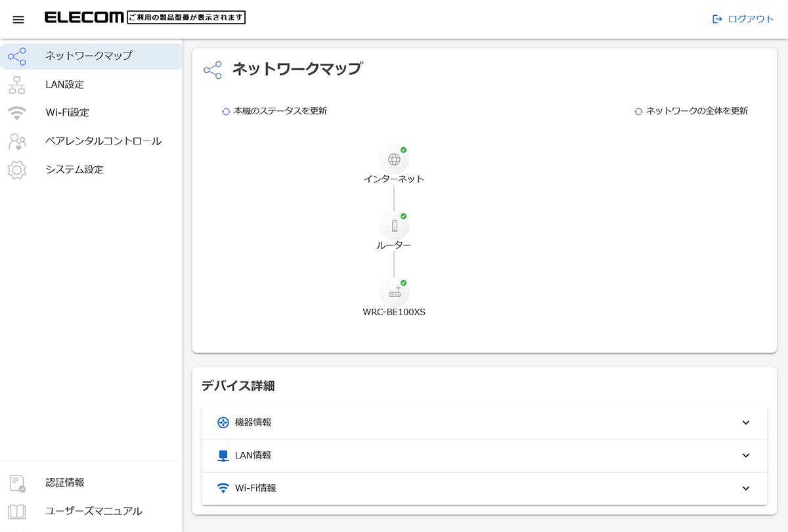Open the 認証情報 menu item
Image resolution: width=788 pixels, height=532 pixels.
65,483
